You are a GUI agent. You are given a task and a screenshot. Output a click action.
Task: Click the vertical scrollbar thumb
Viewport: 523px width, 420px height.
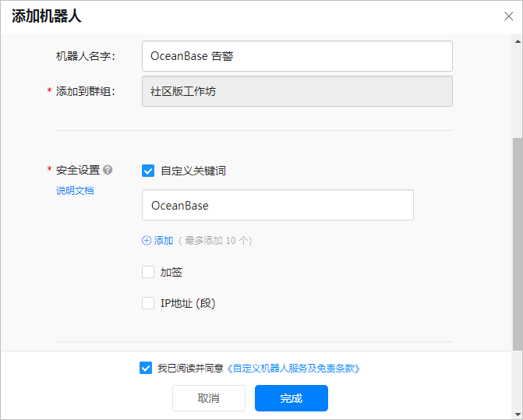pyautogui.click(x=518, y=244)
